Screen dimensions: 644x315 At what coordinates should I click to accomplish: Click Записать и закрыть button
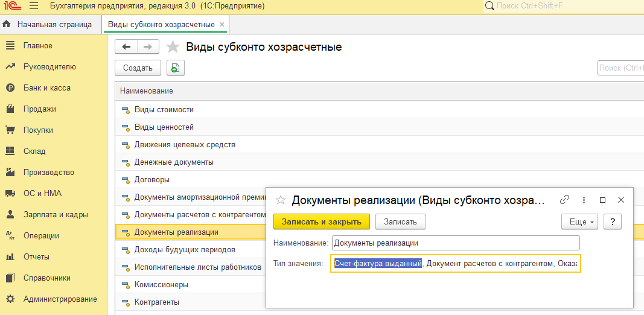point(322,222)
